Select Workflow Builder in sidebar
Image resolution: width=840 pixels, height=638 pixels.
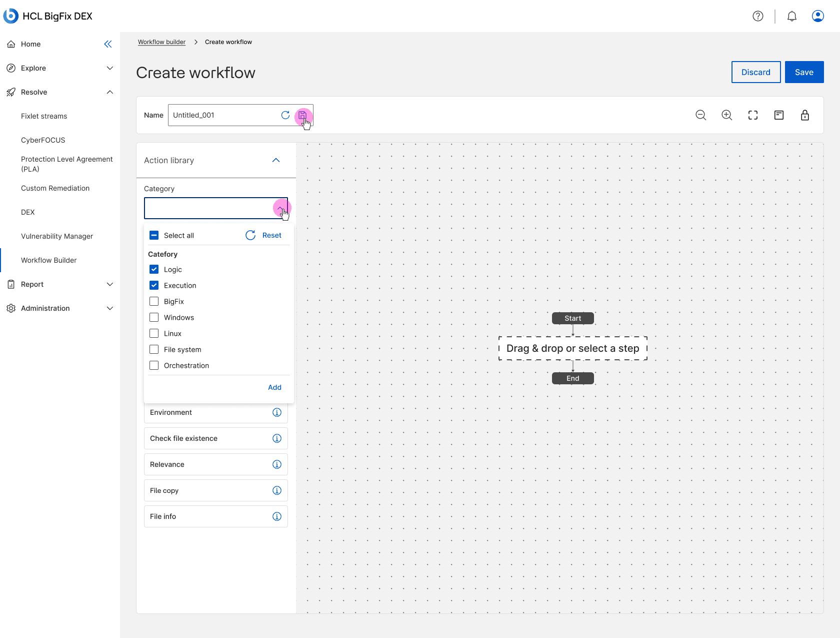point(48,260)
